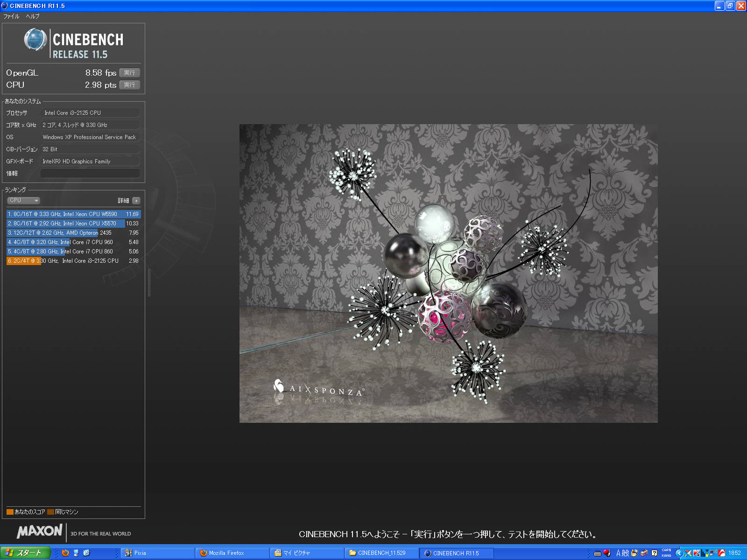Open the CPU ranking type dropdown
This screenshot has width=747, height=560.
[23, 200]
